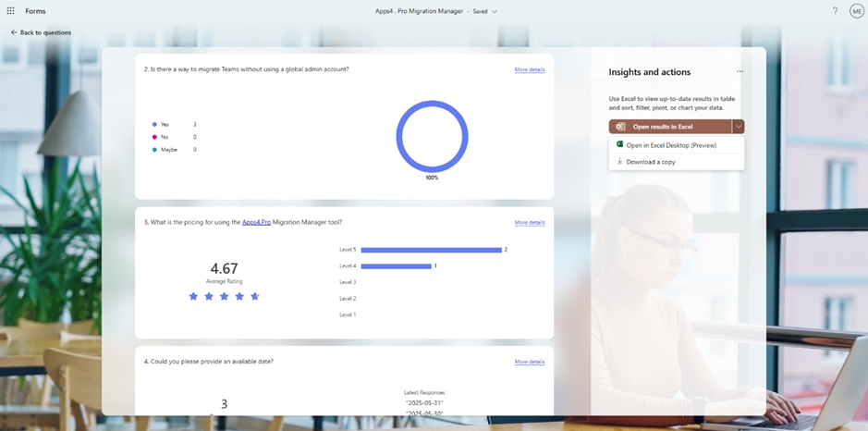Click the Forms app title
The width and height of the screenshot is (868, 431).
click(x=35, y=11)
